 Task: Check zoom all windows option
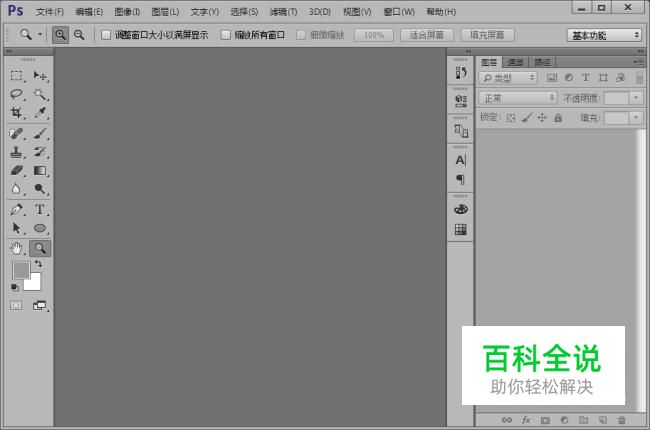226,35
